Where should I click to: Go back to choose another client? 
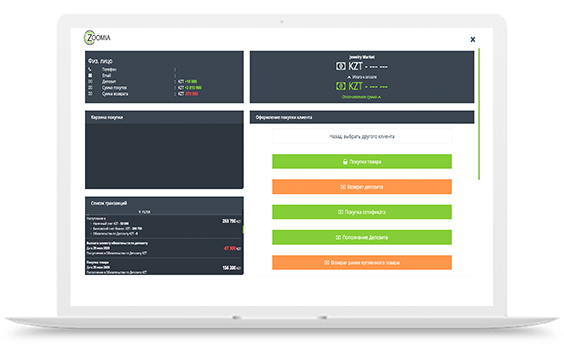(362, 137)
